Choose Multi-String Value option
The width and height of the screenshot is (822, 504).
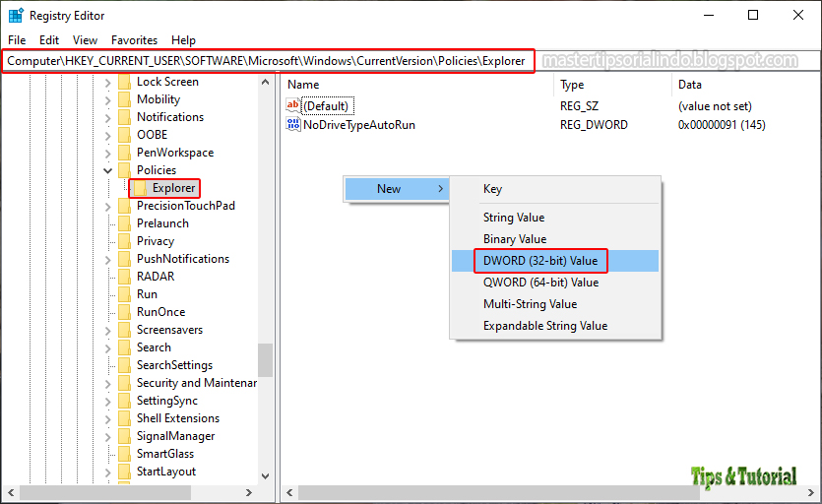click(x=555, y=304)
